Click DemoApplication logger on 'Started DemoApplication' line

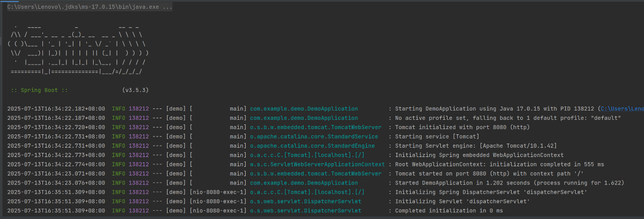point(304,183)
